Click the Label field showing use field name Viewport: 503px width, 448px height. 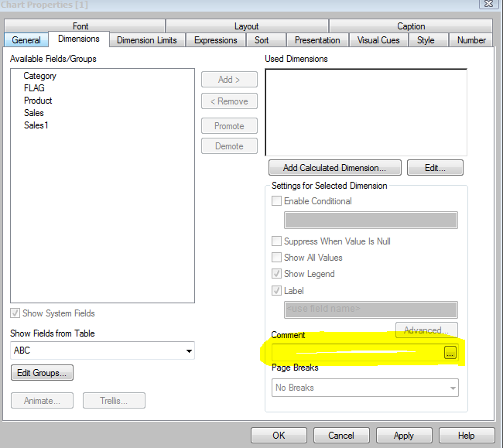coord(371,309)
